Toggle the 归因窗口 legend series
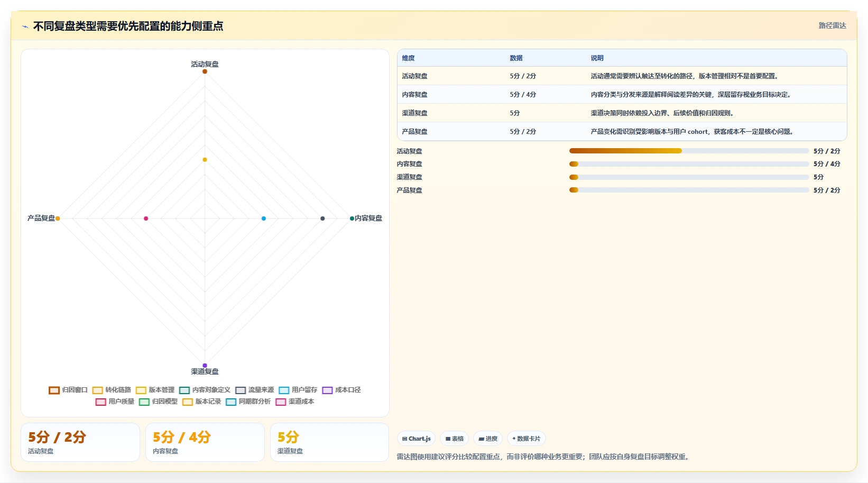Screen dimensions: 868x483 click(68, 390)
